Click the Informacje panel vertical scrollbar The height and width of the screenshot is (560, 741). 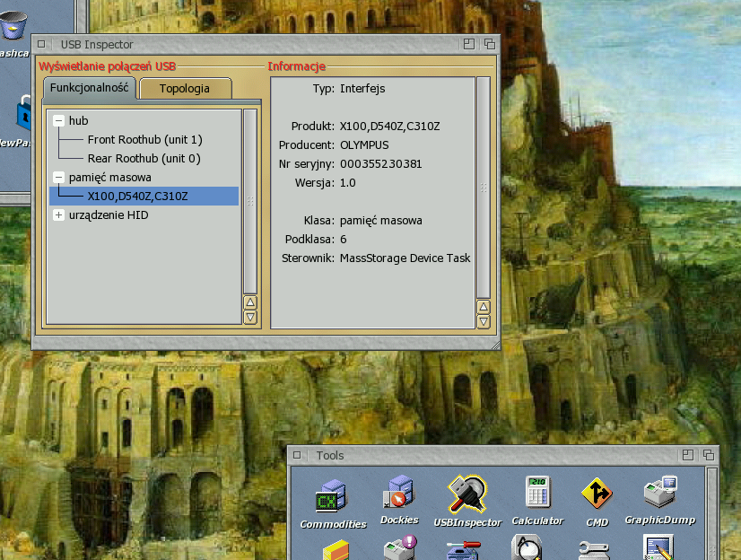pos(484,188)
